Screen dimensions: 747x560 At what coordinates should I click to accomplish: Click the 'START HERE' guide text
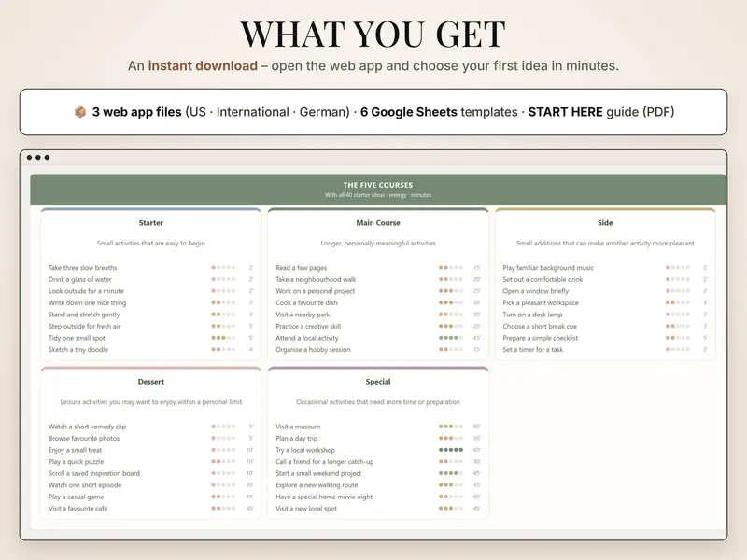pos(566,112)
